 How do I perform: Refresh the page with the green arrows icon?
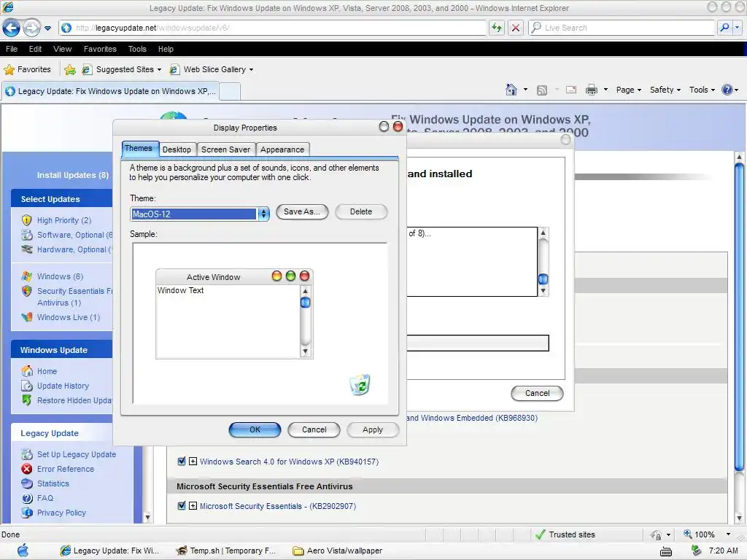coord(497,28)
